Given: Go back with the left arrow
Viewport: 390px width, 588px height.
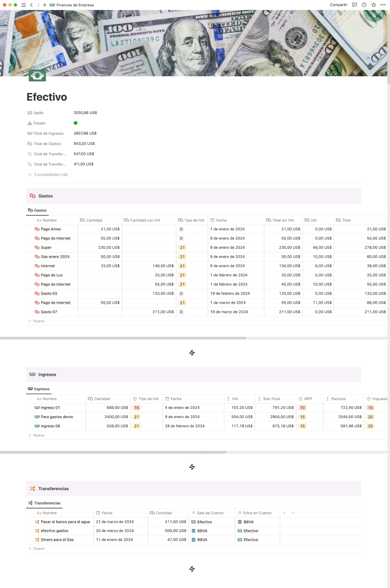Looking at the screenshot, I should click(x=31, y=5).
